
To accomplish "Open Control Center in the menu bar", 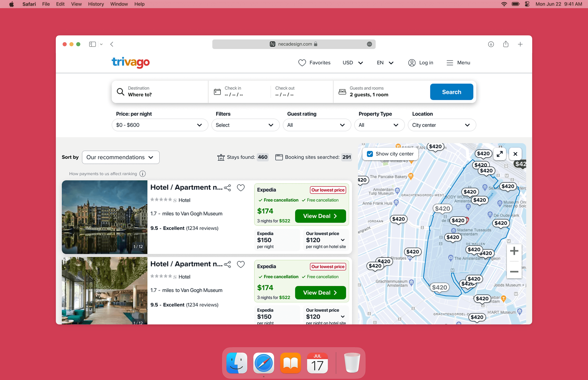I will tap(527, 4).
